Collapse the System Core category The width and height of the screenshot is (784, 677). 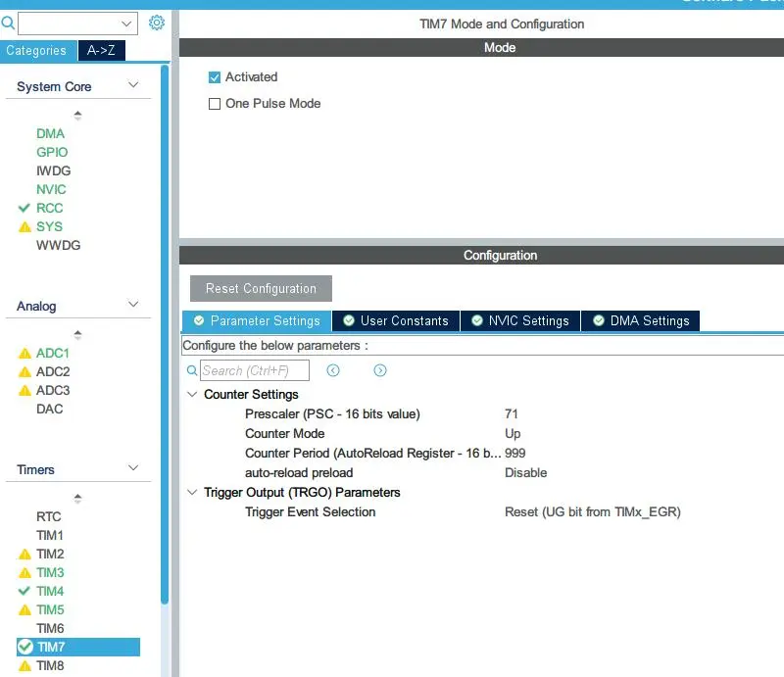(x=133, y=86)
